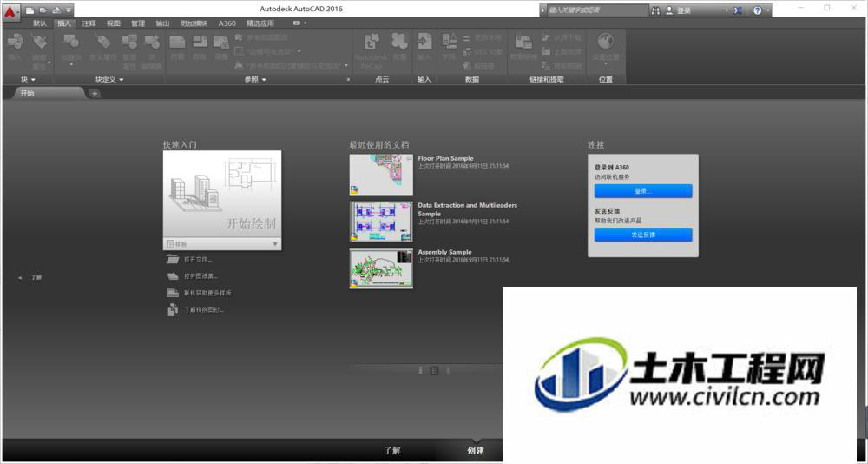Switch to the 默认 ribbon tab

pos(40,23)
